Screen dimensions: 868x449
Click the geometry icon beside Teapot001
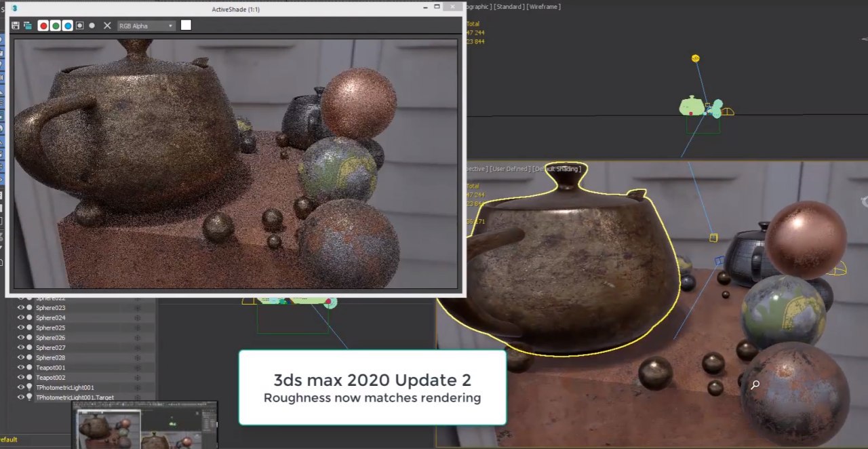pos(29,368)
